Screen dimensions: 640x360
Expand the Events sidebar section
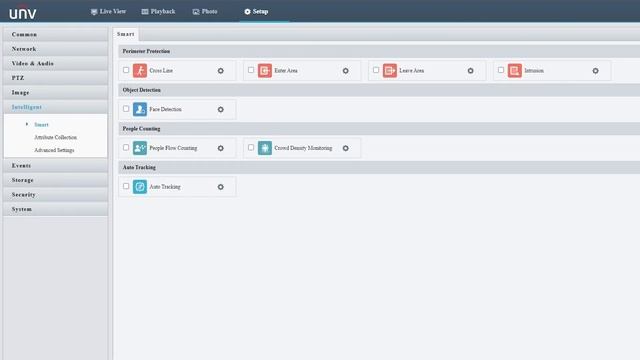click(x=56, y=166)
